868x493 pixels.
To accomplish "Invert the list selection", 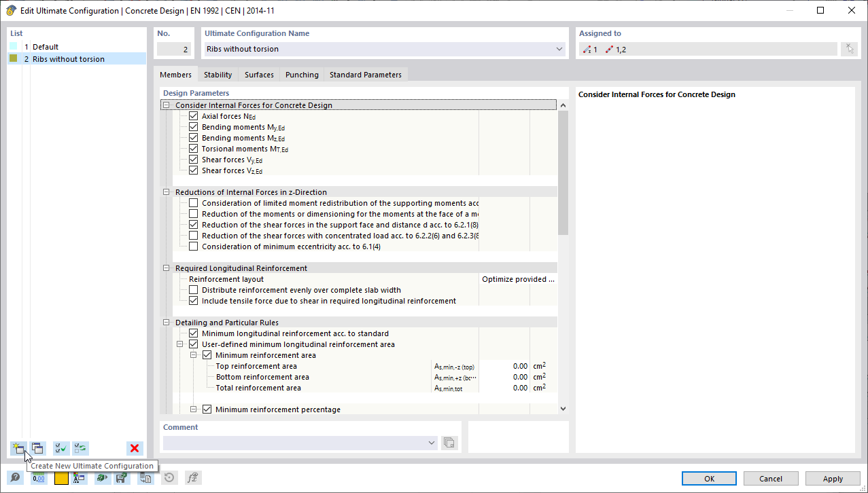I will (81, 448).
